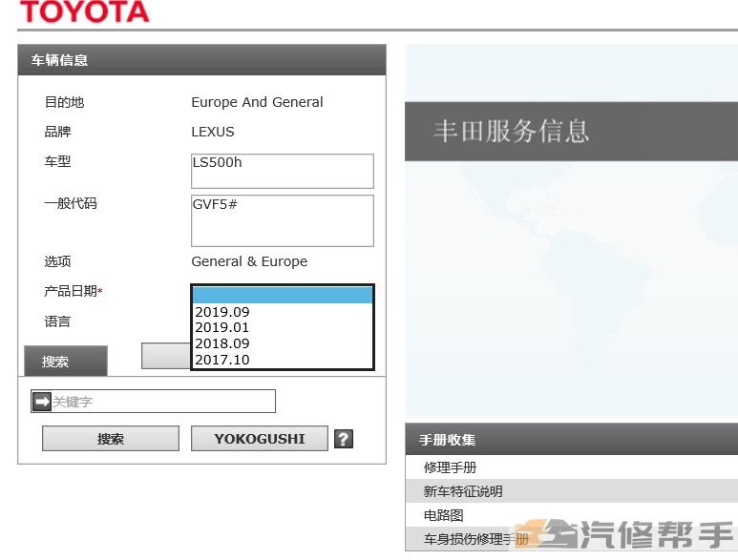The image size is (738, 560).
Task: Choose production date 2019.09
Action: tap(283, 312)
